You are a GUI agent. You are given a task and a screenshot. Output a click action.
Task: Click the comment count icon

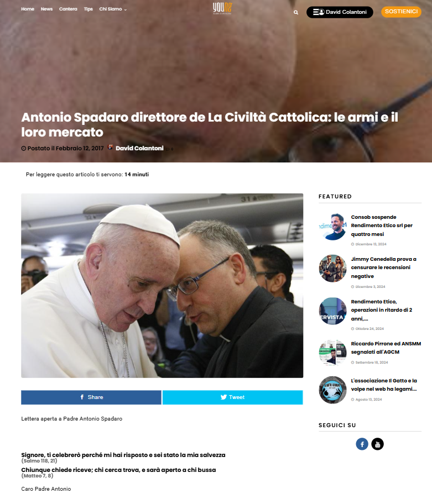point(168,149)
